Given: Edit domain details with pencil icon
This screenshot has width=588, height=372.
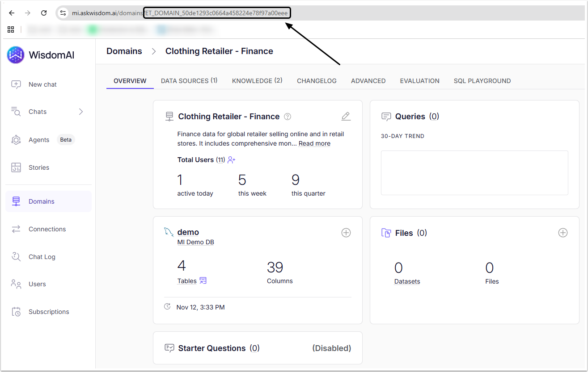Looking at the screenshot, I should click(346, 117).
